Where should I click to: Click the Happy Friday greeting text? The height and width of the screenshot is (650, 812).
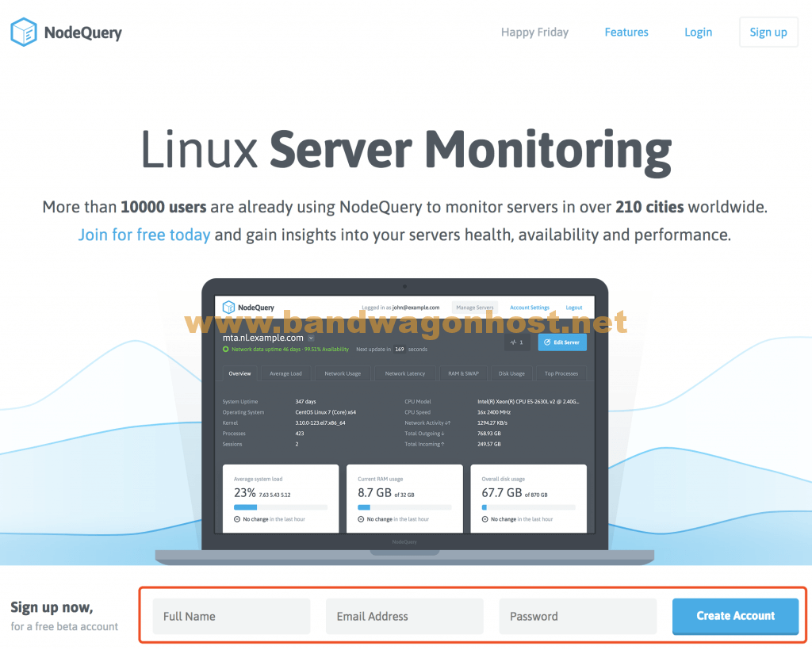coord(534,32)
